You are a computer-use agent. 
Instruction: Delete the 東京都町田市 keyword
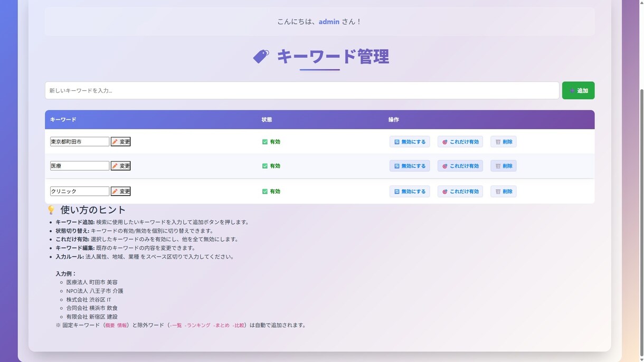click(504, 141)
